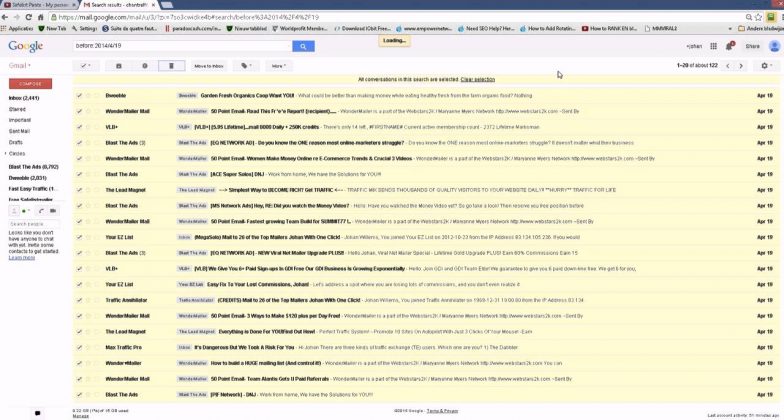Click the browser Reload icon
This screenshot has height=420, width=784.
28,17
